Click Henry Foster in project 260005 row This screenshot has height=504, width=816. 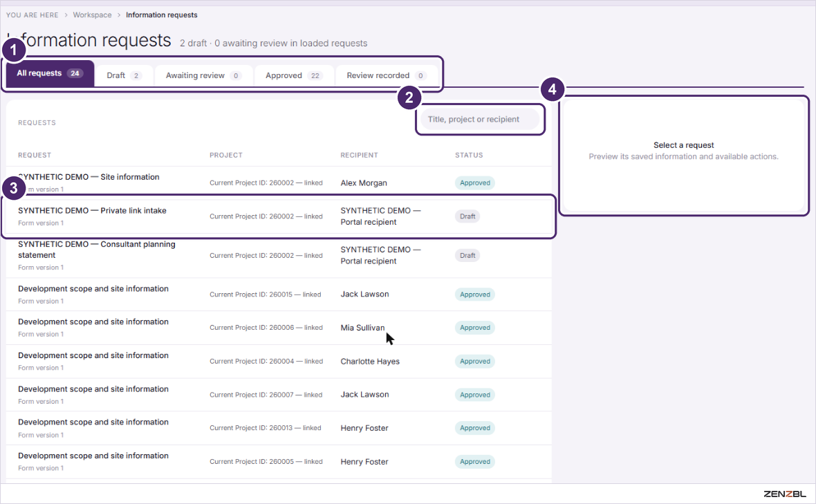tap(364, 462)
